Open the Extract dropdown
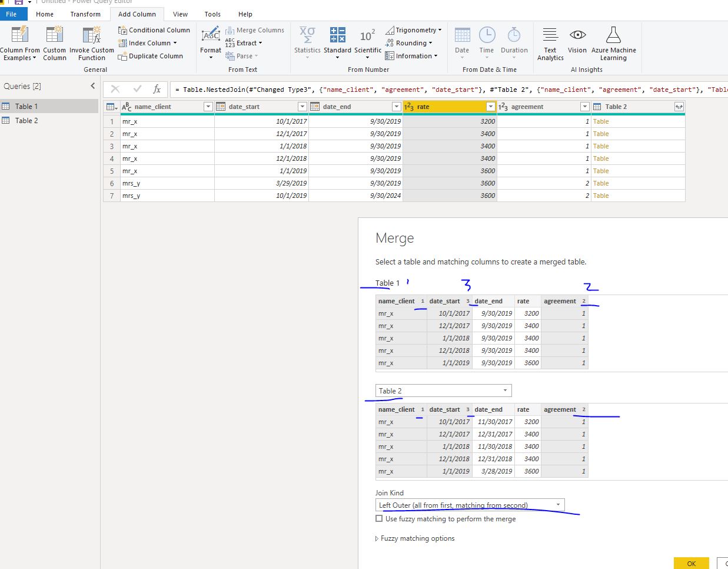 (x=244, y=43)
